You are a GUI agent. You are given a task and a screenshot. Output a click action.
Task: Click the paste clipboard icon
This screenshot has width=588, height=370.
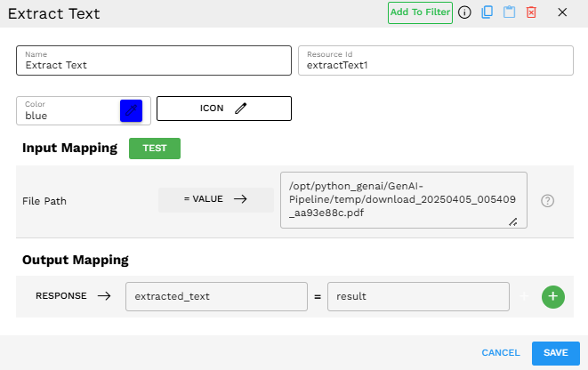[x=509, y=12]
